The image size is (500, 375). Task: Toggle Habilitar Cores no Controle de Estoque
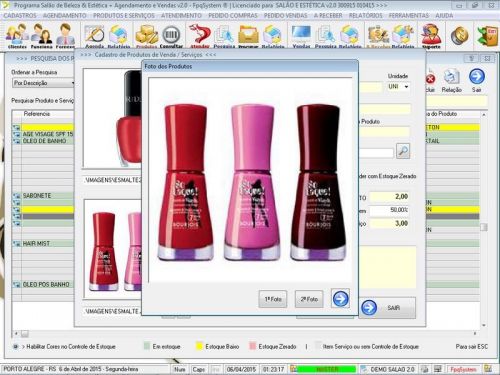click(x=15, y=347)
